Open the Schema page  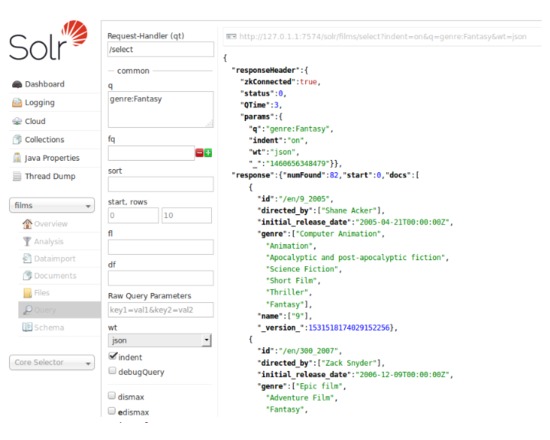coord(49,327)
